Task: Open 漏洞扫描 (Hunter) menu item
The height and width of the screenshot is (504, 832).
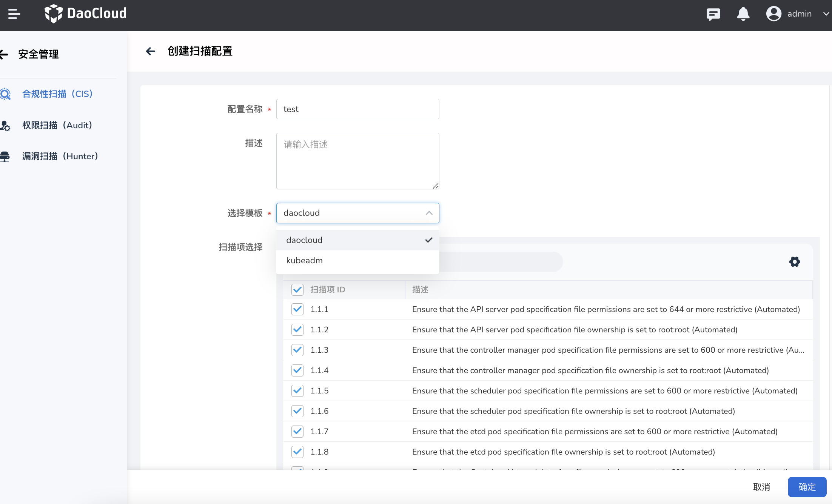Action: coord(60,156)
